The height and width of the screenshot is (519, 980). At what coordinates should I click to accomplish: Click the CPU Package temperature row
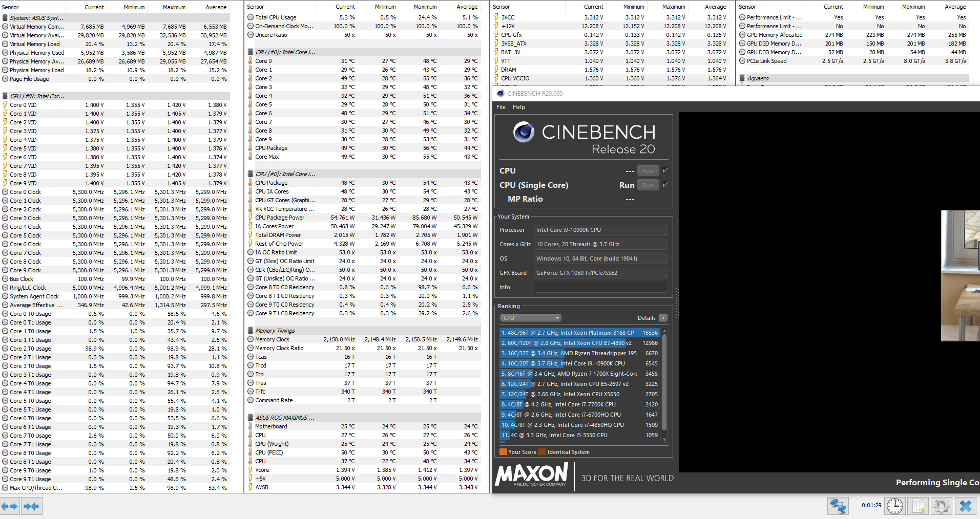363,148
